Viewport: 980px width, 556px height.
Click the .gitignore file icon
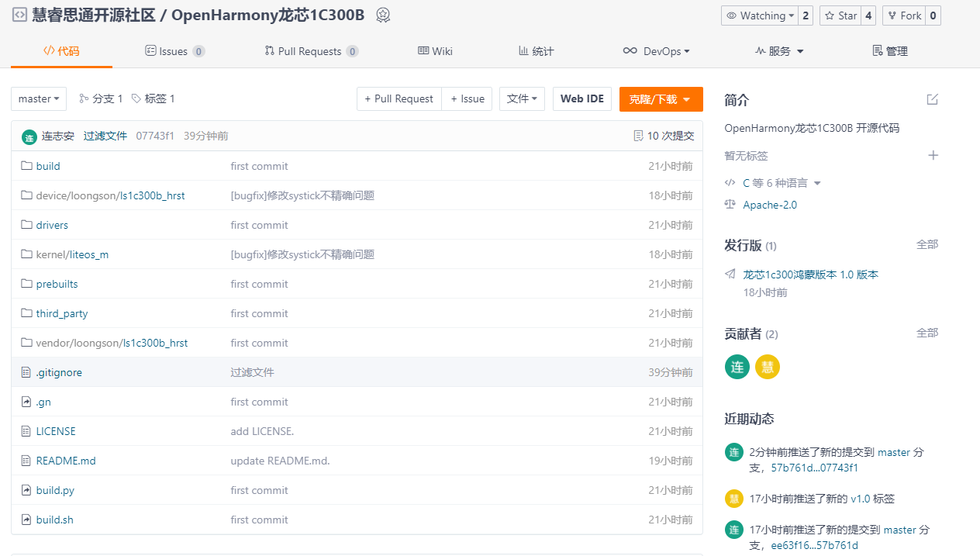tap(26, 372)
